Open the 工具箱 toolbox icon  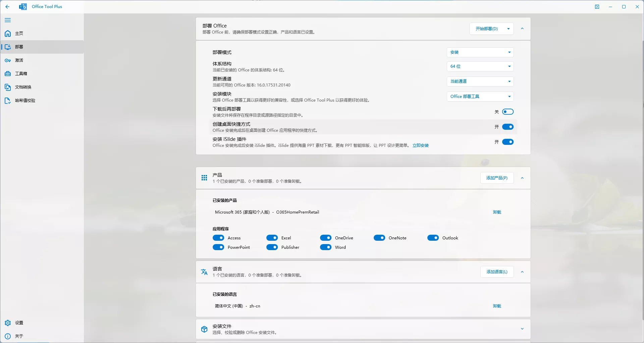pyautogui.click(x=7, y=73)
